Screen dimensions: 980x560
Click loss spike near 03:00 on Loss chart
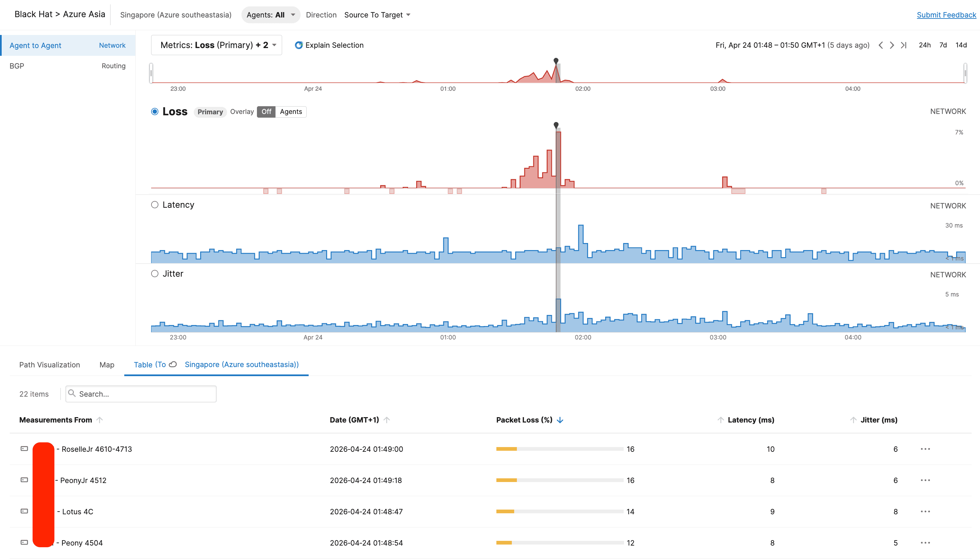point(724,182)
